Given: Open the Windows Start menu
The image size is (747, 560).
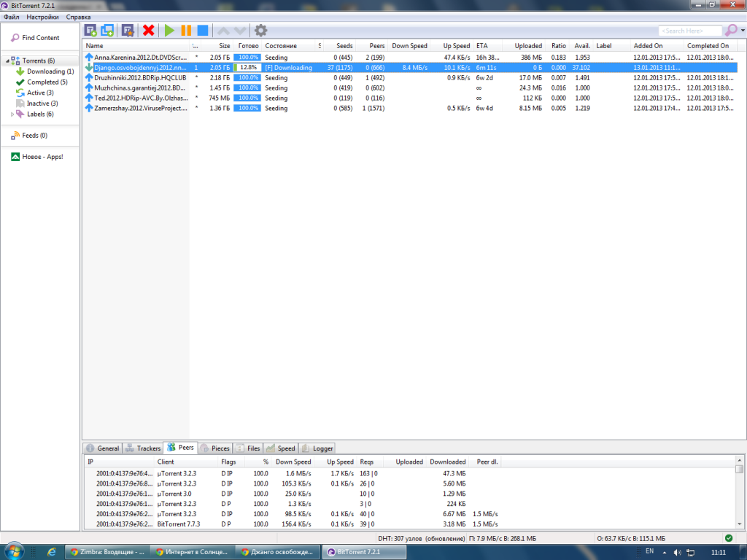Looking at the screenshot, I should [14, 551].
